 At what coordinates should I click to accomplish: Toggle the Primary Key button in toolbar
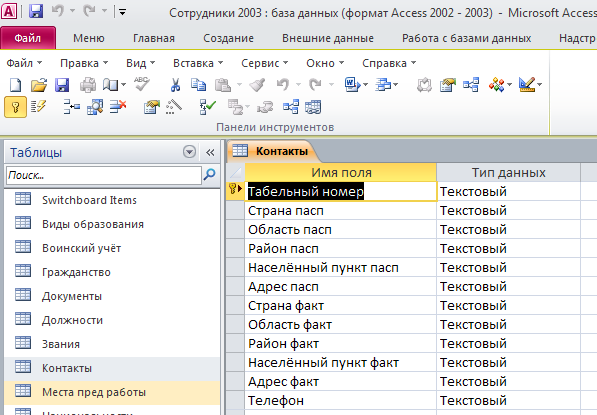click(15, 107)
